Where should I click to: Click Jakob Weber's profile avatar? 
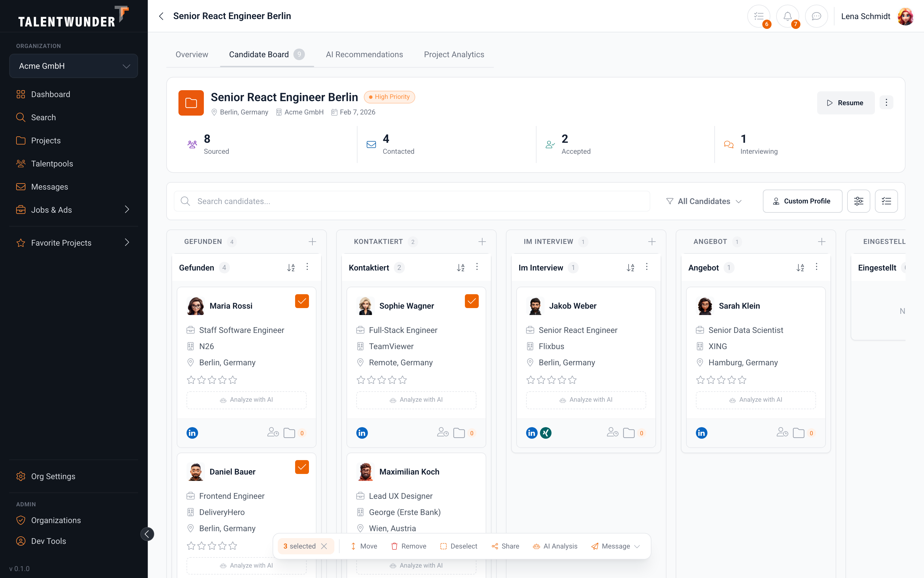(x=535, y=306)
